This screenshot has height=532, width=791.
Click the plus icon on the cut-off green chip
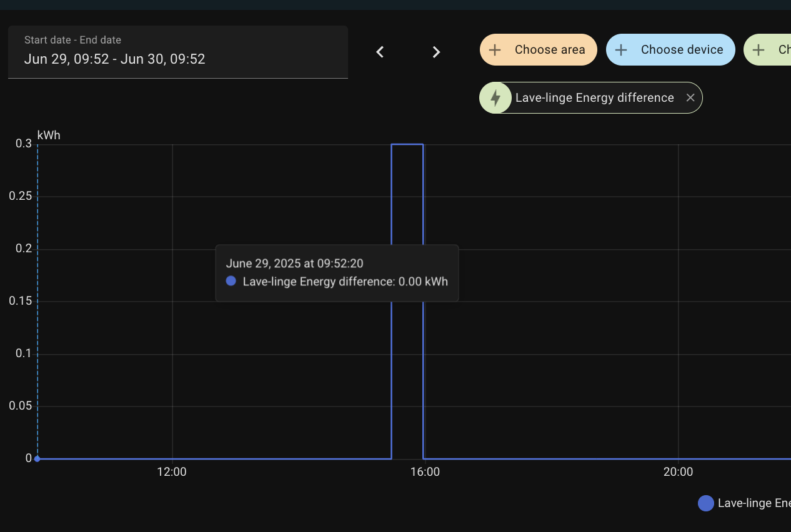759,50
